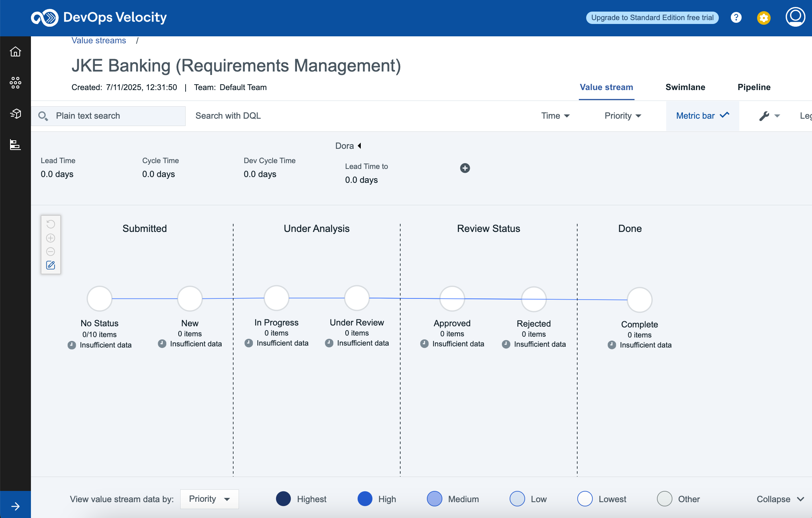The image size is (812, 518).
Task: Click the Value streams breadcrumb link
Action: (x=99, y=41)
